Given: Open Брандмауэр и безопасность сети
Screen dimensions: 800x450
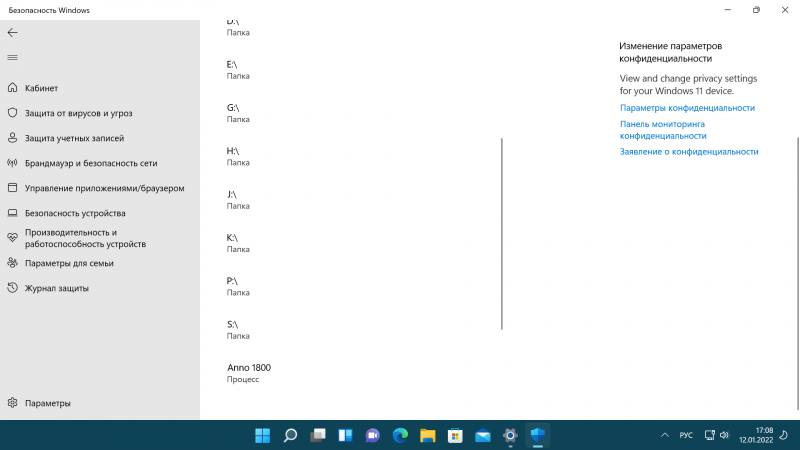Looking at the screenshot, I should (x=90, y=163).
